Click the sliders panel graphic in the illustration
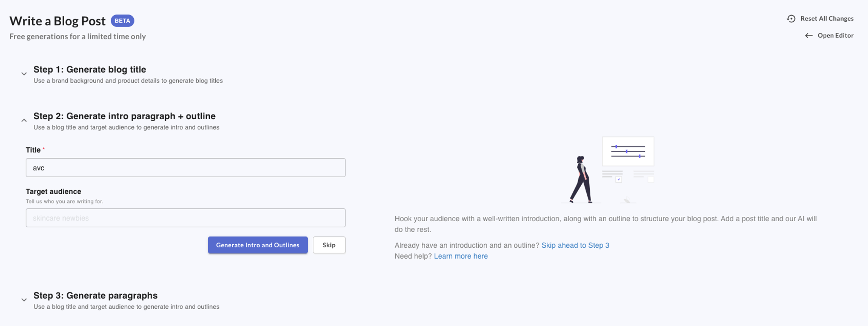 tap(628, 151)
